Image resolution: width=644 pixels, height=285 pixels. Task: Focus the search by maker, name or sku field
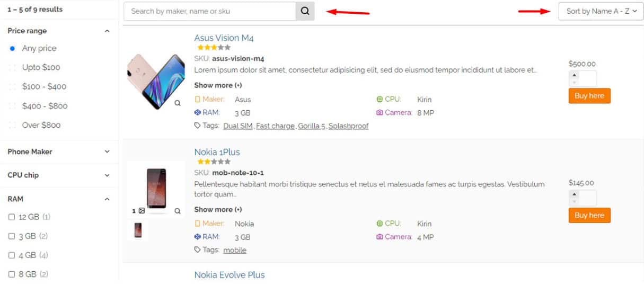209,11
